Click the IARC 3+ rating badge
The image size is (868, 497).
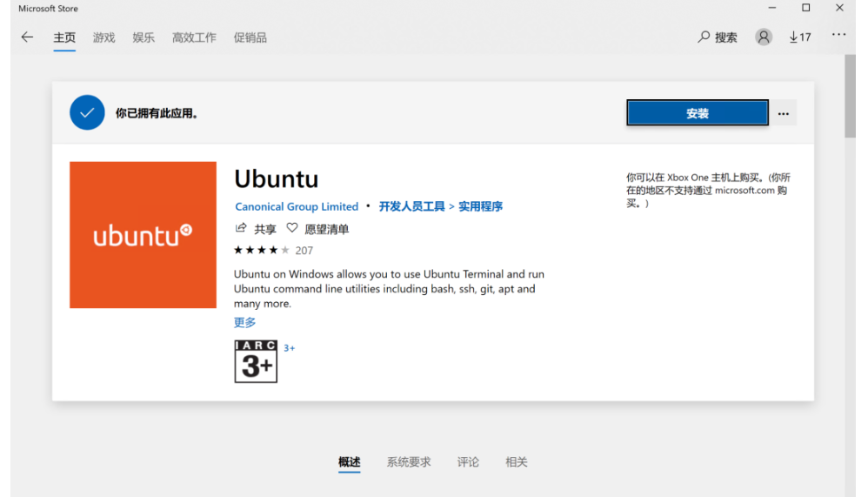pyautogui.click(x=256, y=361)
